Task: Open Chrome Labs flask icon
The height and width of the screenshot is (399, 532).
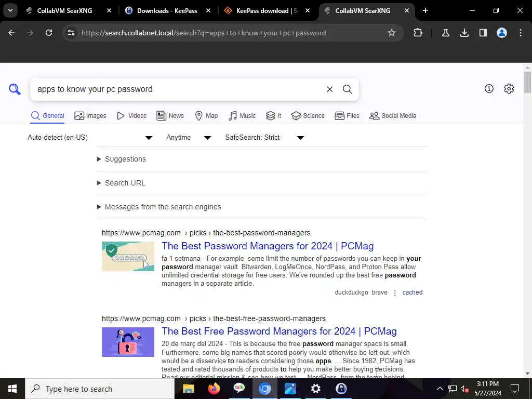Action: [445, 33]
